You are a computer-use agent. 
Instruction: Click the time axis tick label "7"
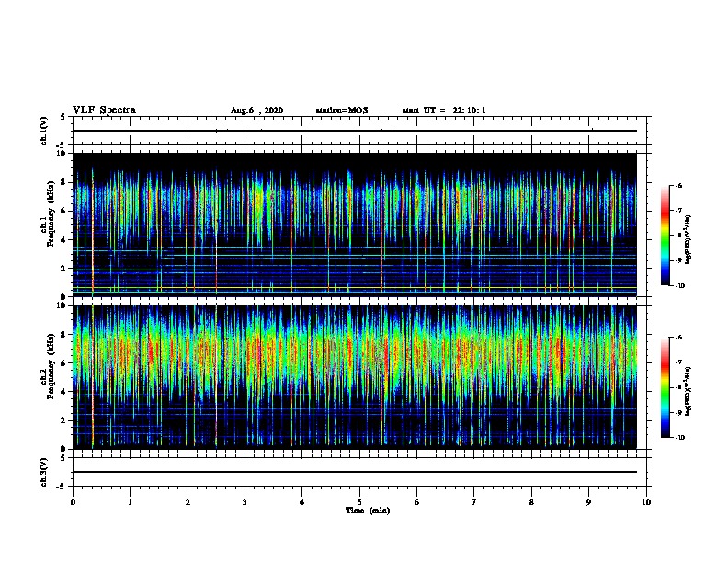click(474, 502)
